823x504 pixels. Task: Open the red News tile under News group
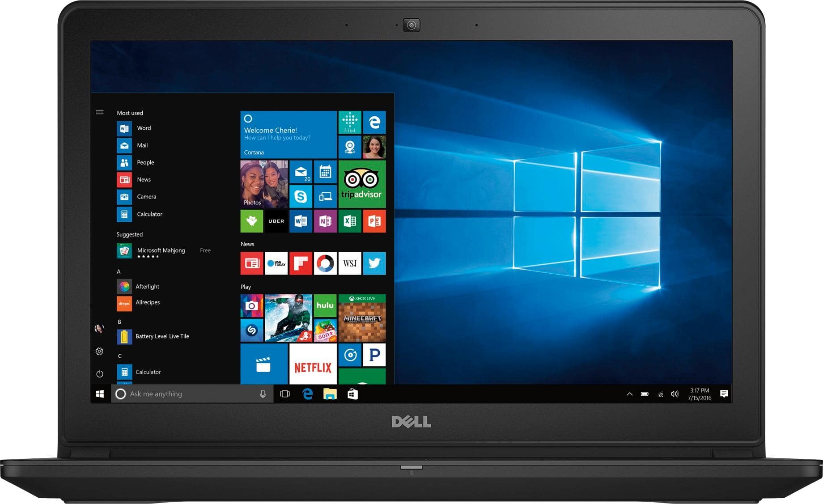(252, 263)
